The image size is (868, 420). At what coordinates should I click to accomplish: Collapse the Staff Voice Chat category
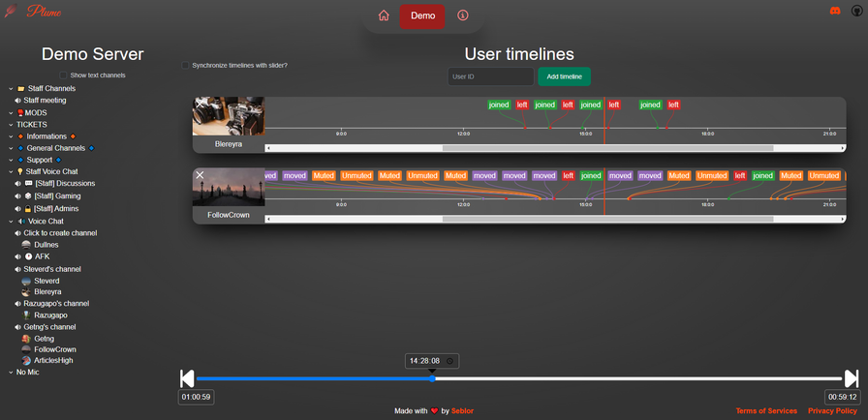click(11, 171)
